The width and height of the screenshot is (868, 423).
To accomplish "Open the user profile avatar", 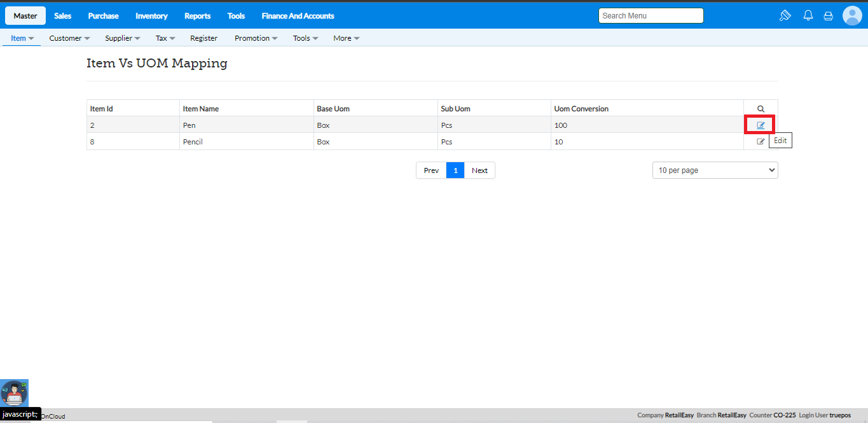I will tap(852, 16).
